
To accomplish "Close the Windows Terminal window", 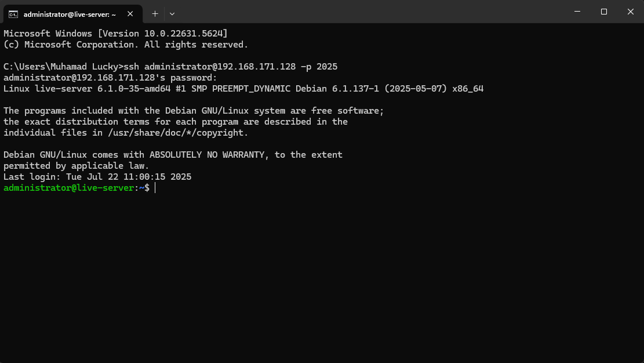I will [x=631, y=12].
